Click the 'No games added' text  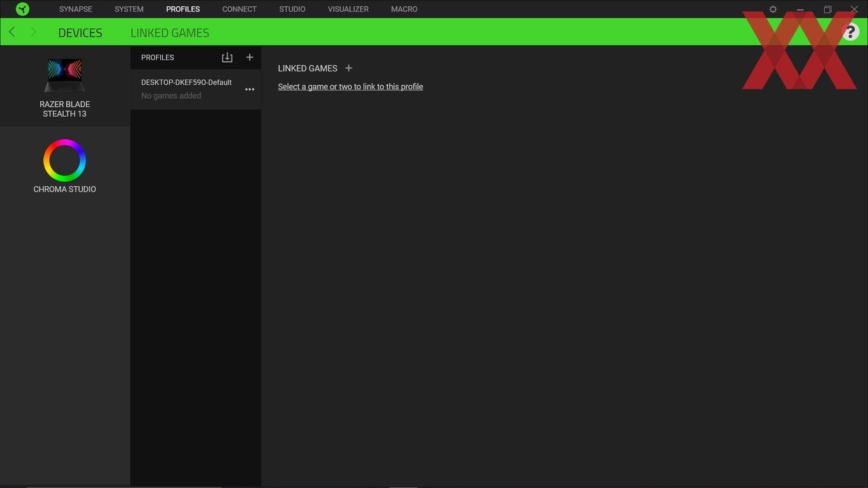coord(171,96)
